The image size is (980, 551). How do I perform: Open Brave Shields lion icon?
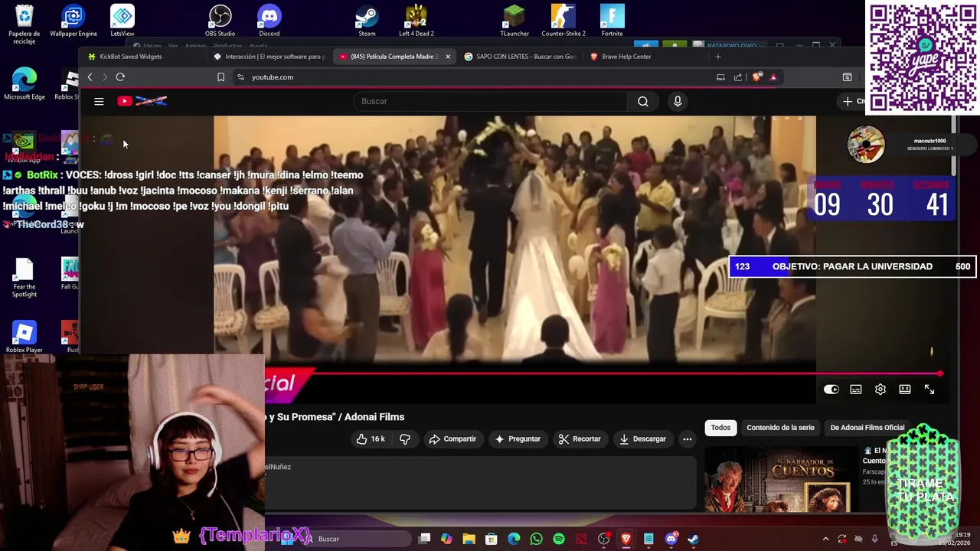(757, 77)
